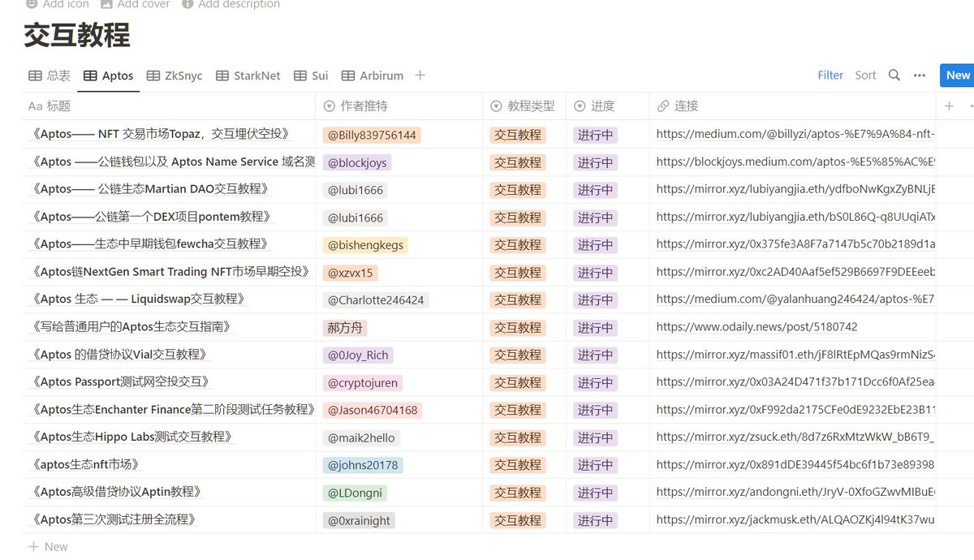This screenshot has width=974, height=560.
Task: Open the StarkNet tab
Action: 248,75
